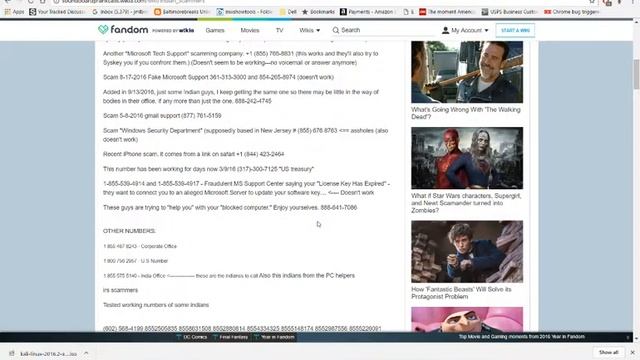
Task: Focus the Search input field
Action: [384, 30]
